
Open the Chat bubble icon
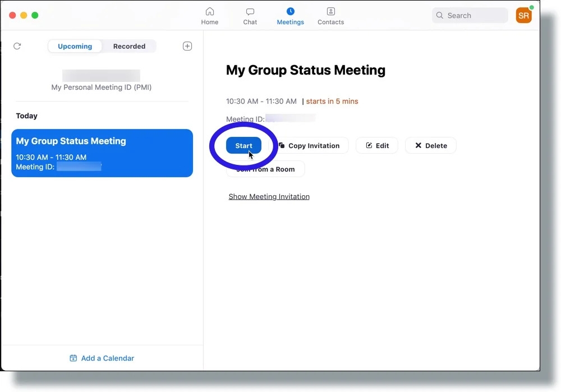coord(250,12)
